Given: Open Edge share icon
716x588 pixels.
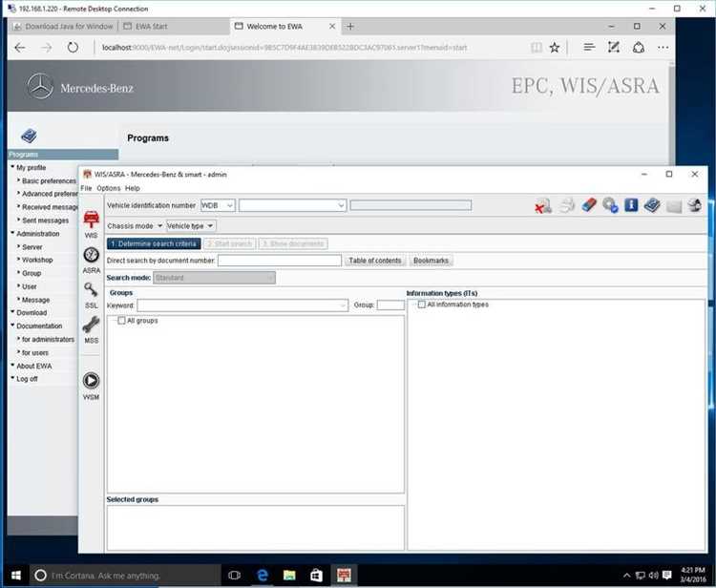Looking at the screenshot, I should 639,48.
